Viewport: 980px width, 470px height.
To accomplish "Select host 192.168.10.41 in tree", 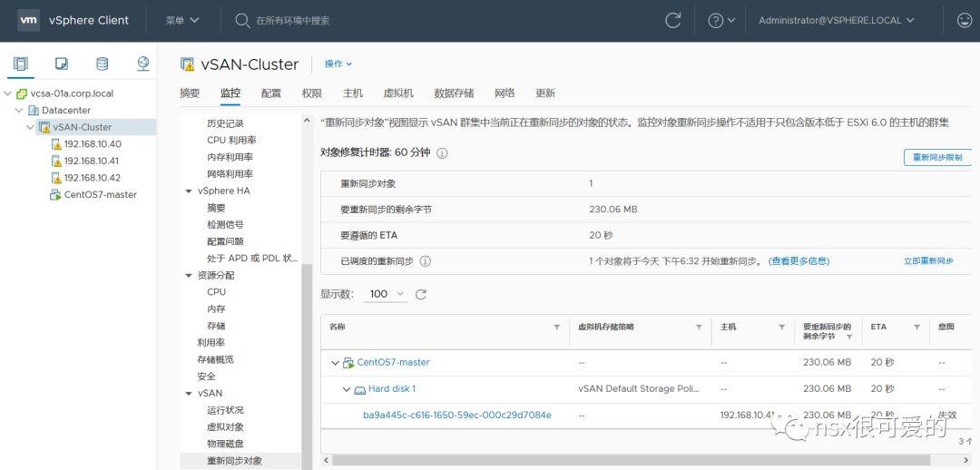I will point(93,162).
